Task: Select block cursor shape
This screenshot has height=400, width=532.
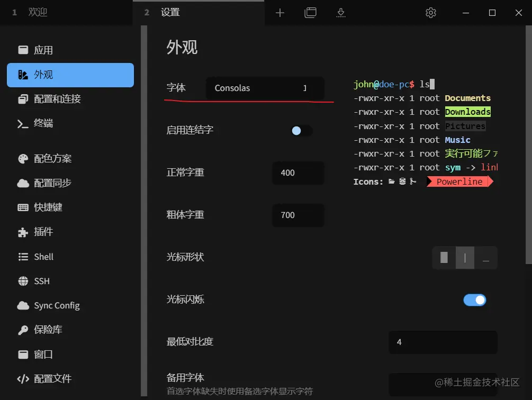Action: coord(444,258)
